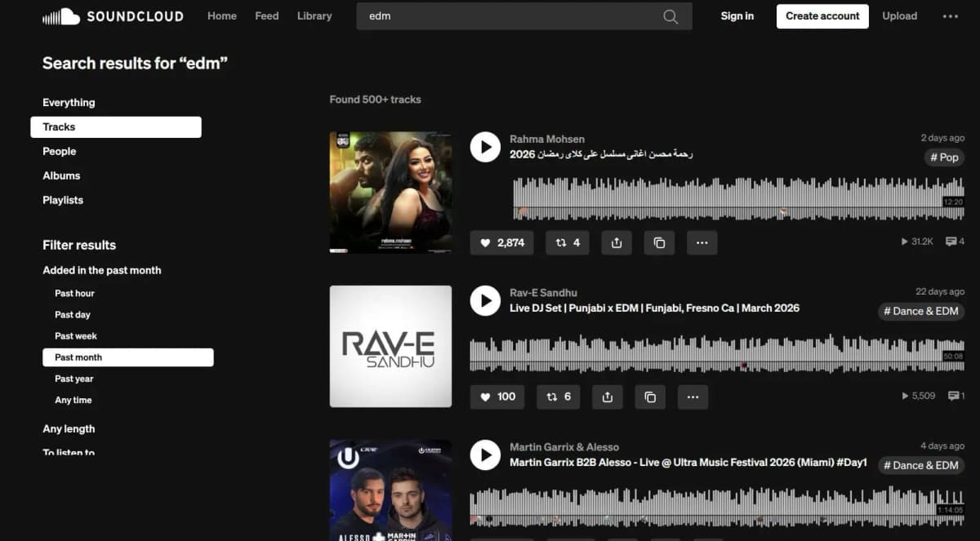Open the three-dot menu in top bar

click(951, 16)
